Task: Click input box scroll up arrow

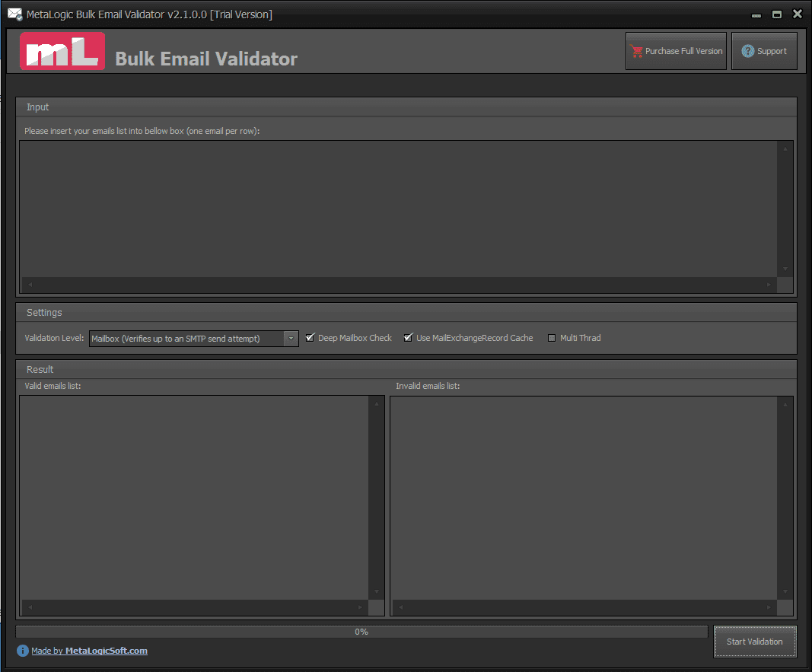Action: 785,148
